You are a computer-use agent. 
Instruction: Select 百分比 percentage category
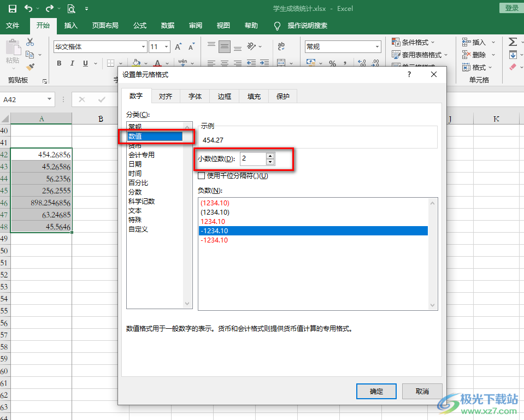(x=138, y=183)
